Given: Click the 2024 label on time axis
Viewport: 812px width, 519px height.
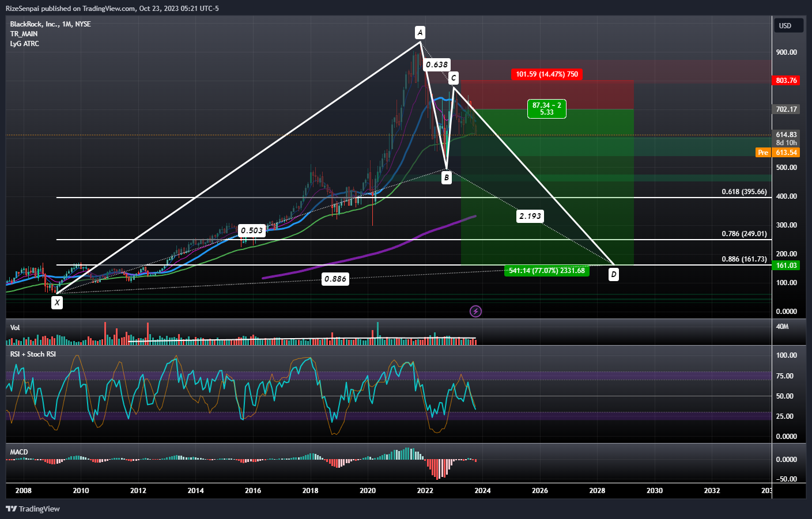Looking at the screenshot, I should [482, 491].
